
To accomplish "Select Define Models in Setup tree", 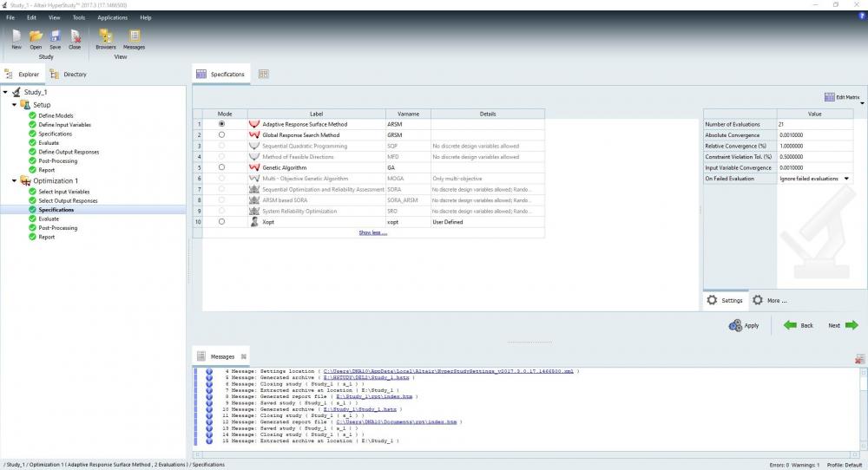I will click(56, 115).
